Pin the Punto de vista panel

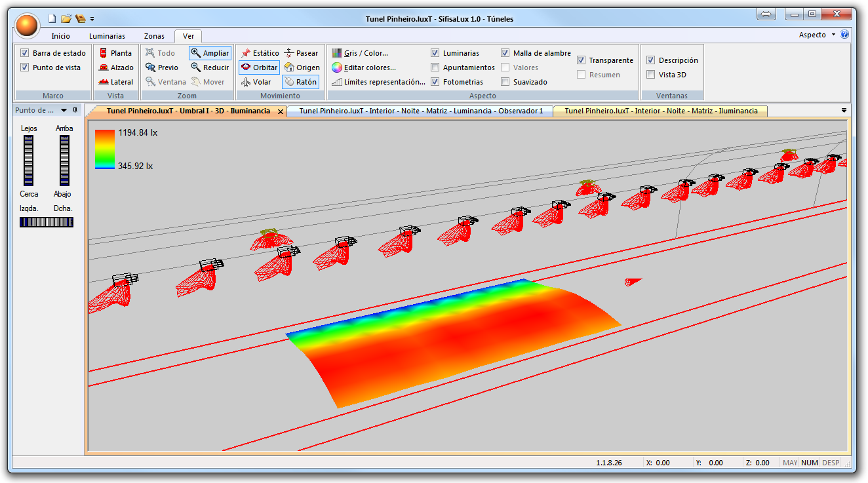[75, 110]
